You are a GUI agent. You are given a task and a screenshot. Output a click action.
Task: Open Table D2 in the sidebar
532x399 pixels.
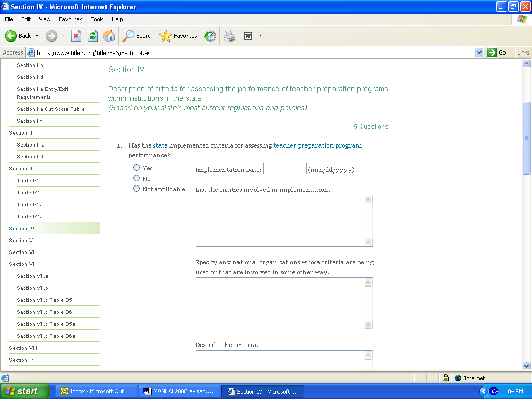pos(28,193)
